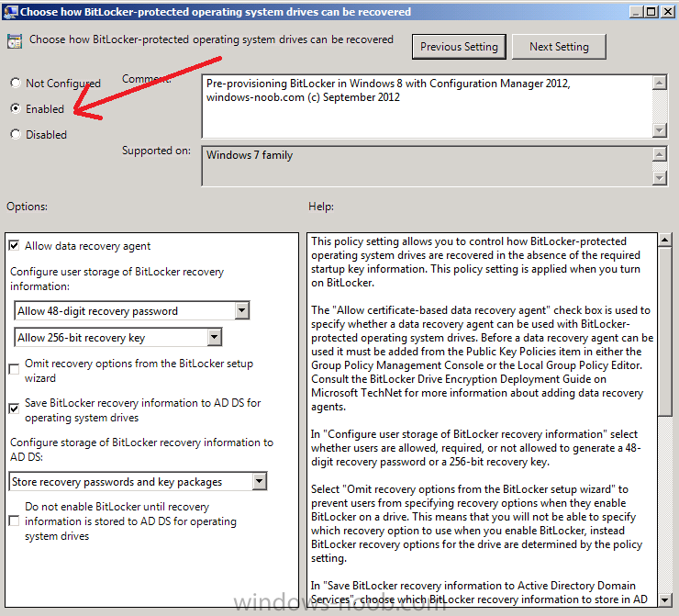Screen dimensions: 679x616
Task: Click the Windows 7 family supported-on text
Action: (250, 155)
